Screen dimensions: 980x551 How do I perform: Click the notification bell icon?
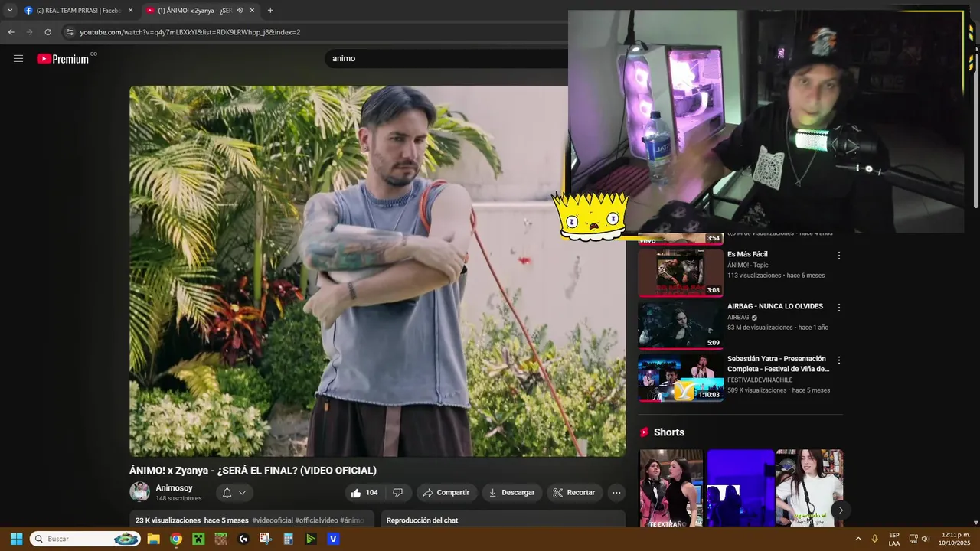(227, 493)
